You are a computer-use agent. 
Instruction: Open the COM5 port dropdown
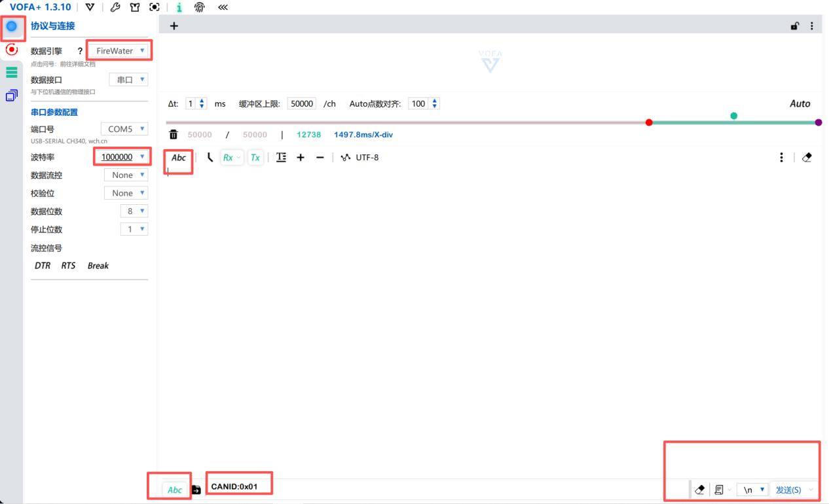[x=124, y=129]
